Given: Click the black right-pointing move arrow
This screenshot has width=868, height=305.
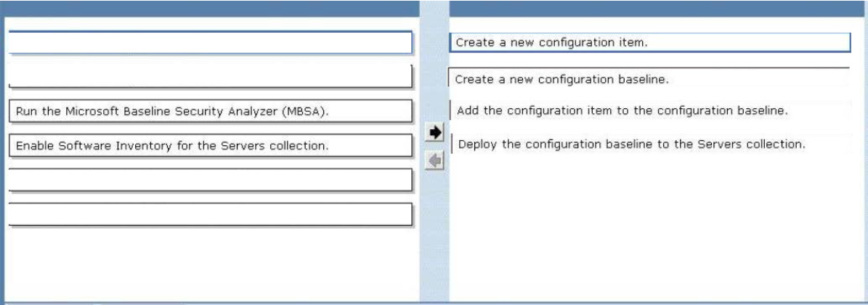Looking at the screenshot, I should [x=436, y=132].
